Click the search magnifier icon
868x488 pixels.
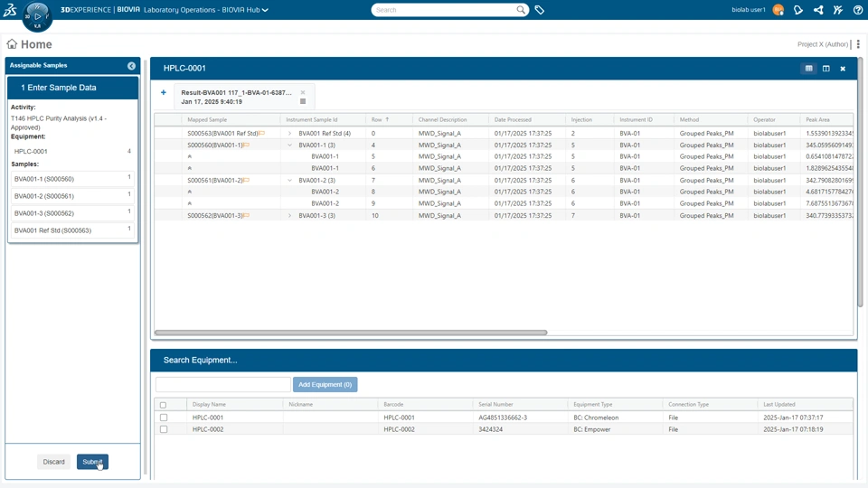(521, 10)
